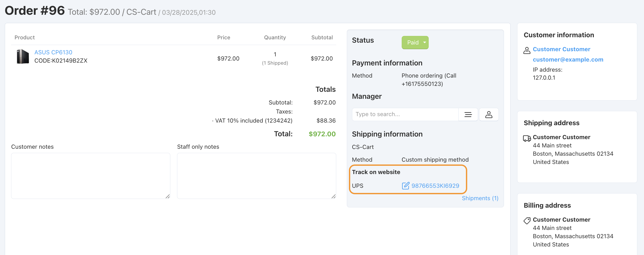The width and height of the screenshot is (644, 255).
Task: Open the ASUS CP6130 product thumbnail
Action: (x=23, y=56)
